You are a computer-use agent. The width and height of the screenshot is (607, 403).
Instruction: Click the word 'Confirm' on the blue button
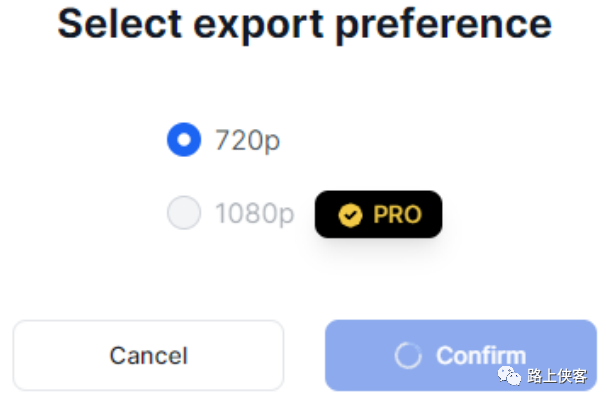pos(481,355)
